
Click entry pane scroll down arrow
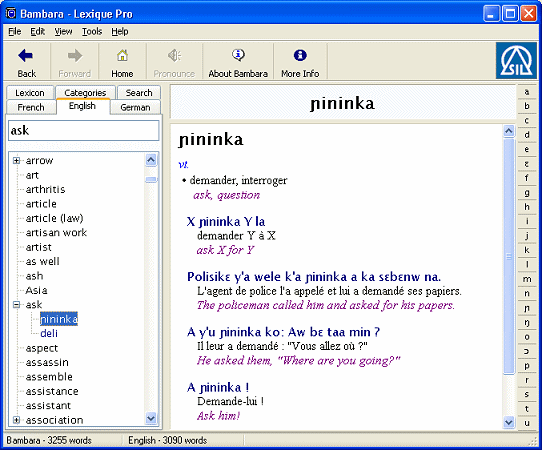(509, 422)
